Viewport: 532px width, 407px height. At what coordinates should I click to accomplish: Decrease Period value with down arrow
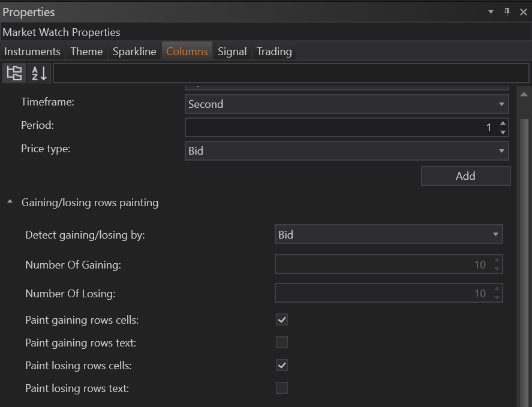click(x=503, y=131)
